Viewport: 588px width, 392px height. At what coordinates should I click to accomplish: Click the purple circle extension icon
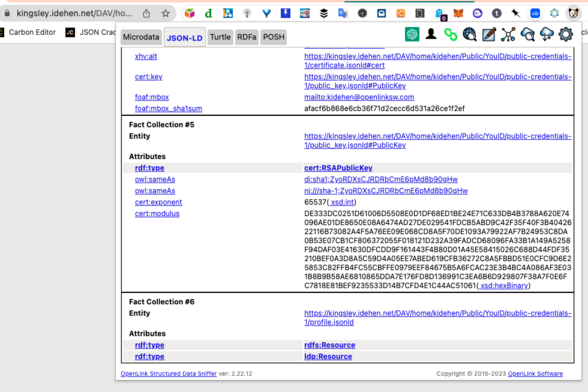pyautogui.click(x=477, y=14)
